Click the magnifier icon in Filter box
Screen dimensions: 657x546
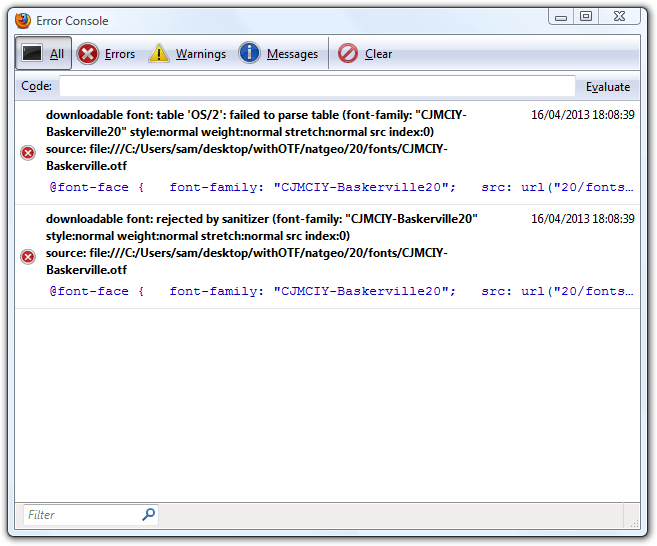148,515
